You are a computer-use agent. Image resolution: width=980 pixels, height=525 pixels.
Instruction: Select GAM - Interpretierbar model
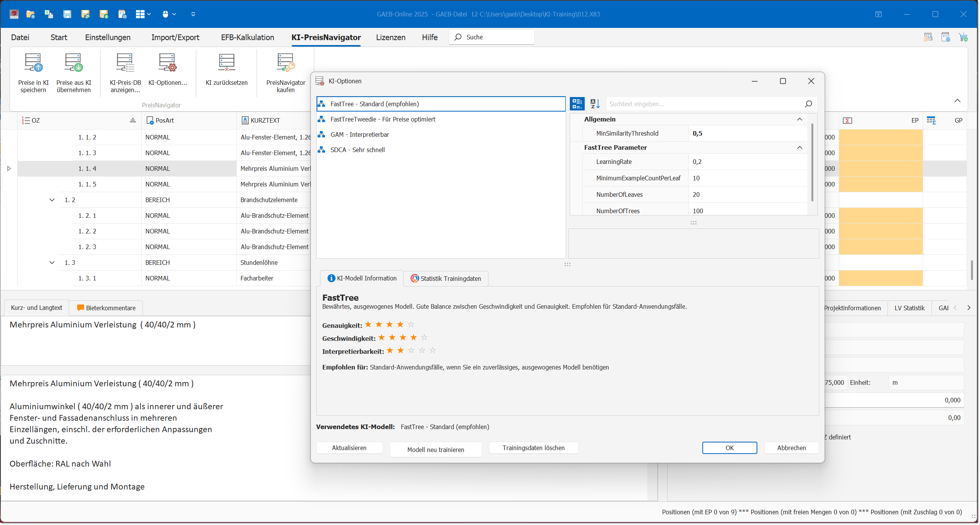(x=359, y=134)
